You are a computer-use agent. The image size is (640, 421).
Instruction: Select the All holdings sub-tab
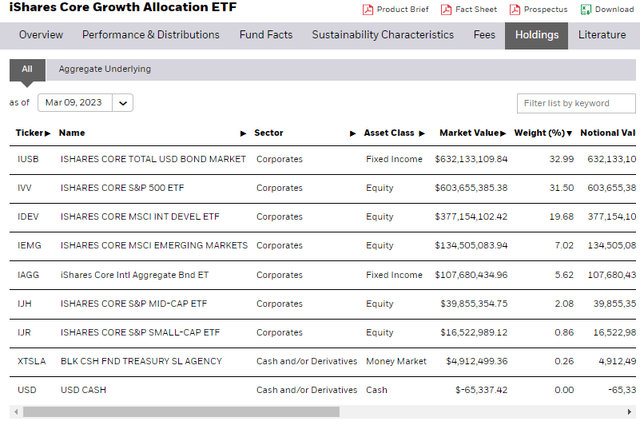click(x=27, y=69)
